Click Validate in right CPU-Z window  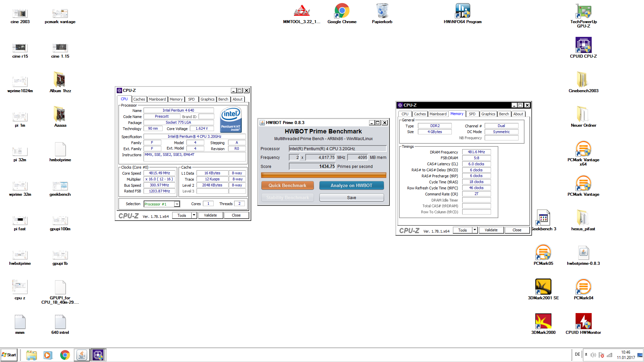(491, 230)
